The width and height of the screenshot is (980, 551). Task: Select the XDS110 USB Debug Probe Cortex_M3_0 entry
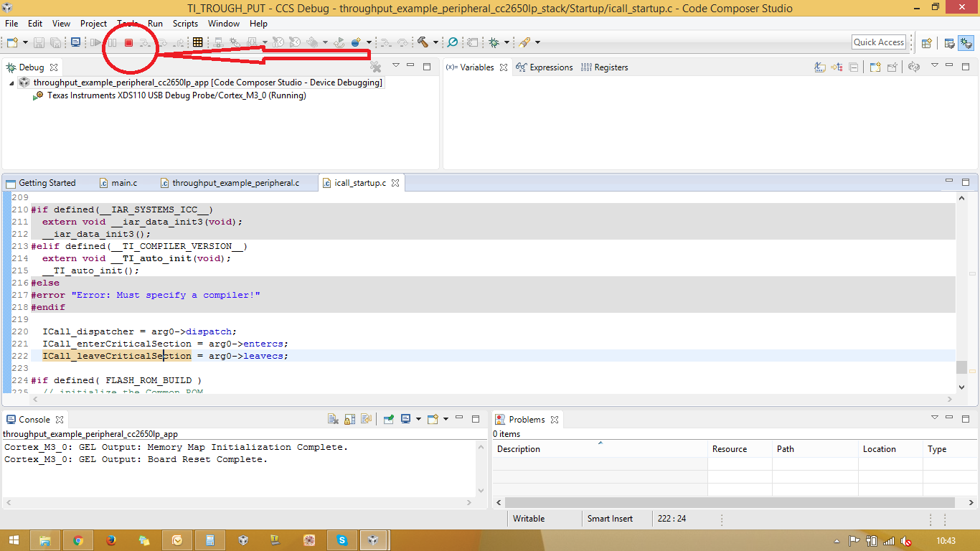click(x=176, y=95)
